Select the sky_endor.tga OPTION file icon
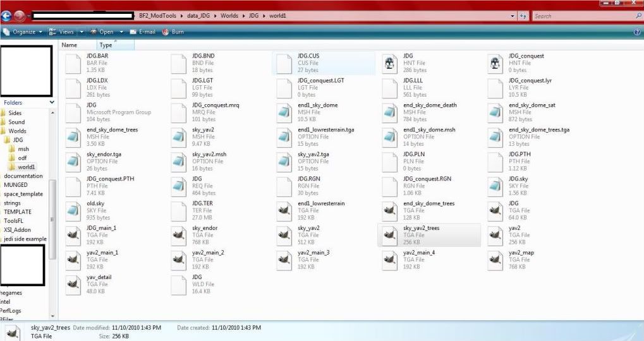Image resolution: width=644 pixels, height=341 pixels. coord(73,162)
